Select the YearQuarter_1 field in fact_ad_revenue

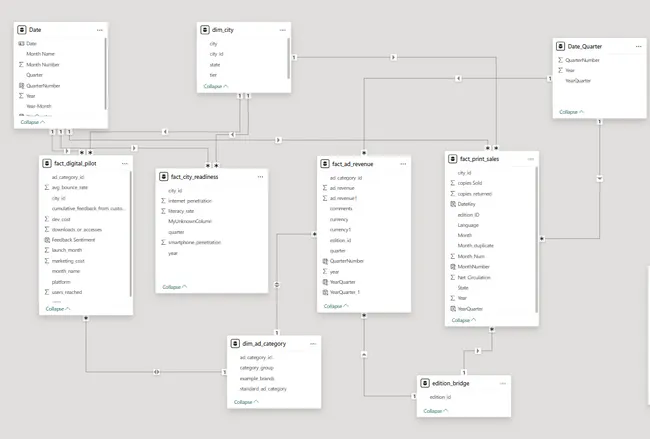[x=345, y=292]
